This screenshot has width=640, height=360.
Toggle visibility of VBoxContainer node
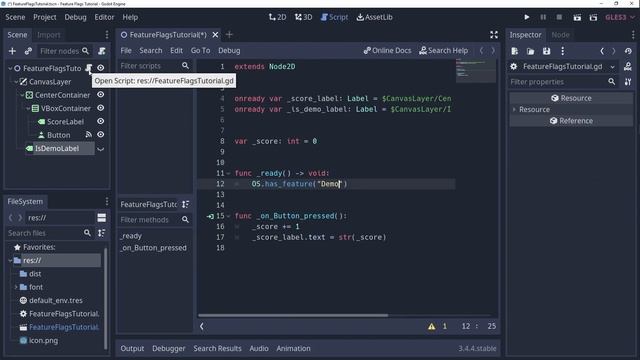click(100, 108)
